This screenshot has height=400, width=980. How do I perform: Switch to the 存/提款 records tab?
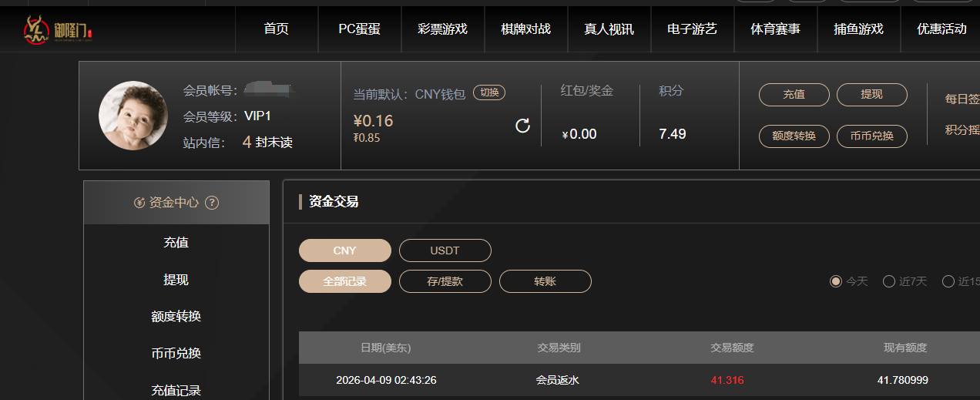(x=445, y=281)
